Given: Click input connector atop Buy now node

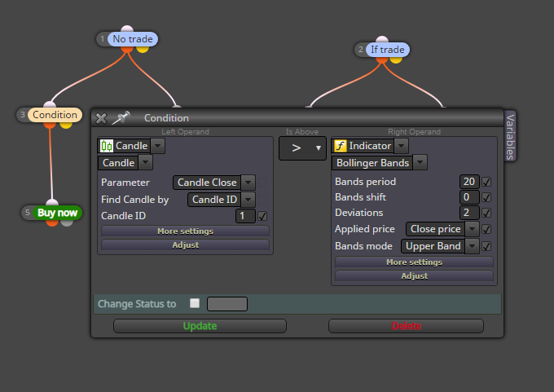Looking at the screenshot, I should (52, 203).
